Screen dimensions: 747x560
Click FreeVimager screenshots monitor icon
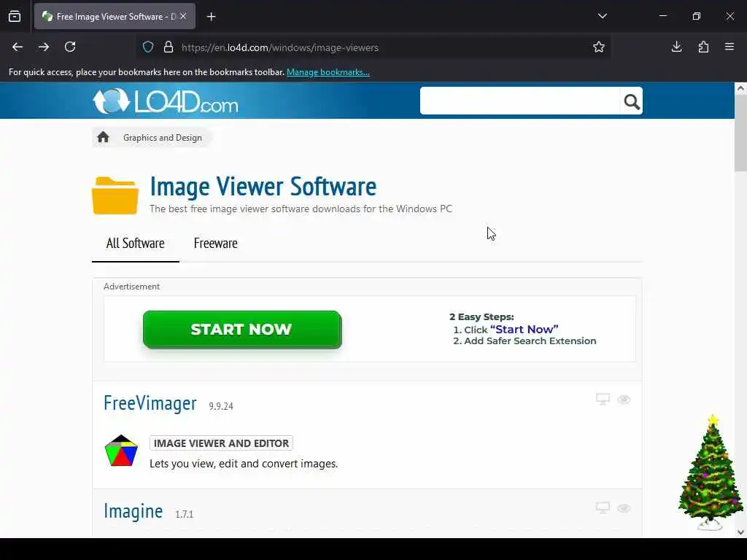(x=603, y=399)
